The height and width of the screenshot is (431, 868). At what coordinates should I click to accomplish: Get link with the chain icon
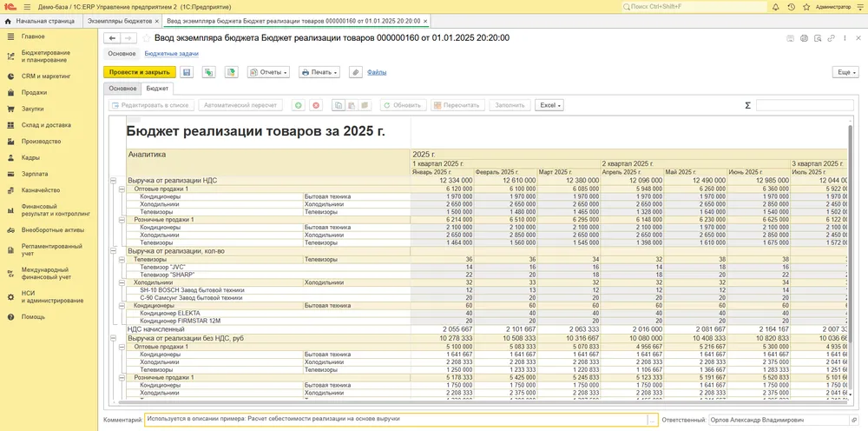[832, 38]
